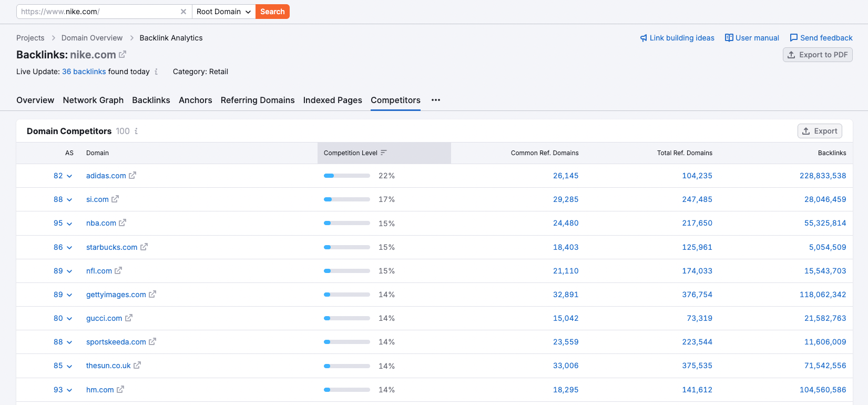Expand AS 89 chevron for gettyimages.com

[x=69, y=295]
